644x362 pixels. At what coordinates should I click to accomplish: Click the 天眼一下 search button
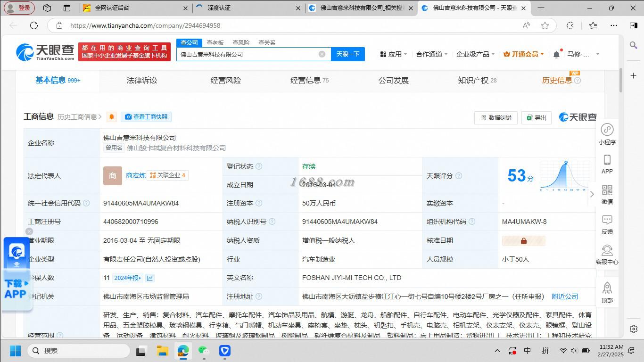pyautogui.click(x=348, y=54)
